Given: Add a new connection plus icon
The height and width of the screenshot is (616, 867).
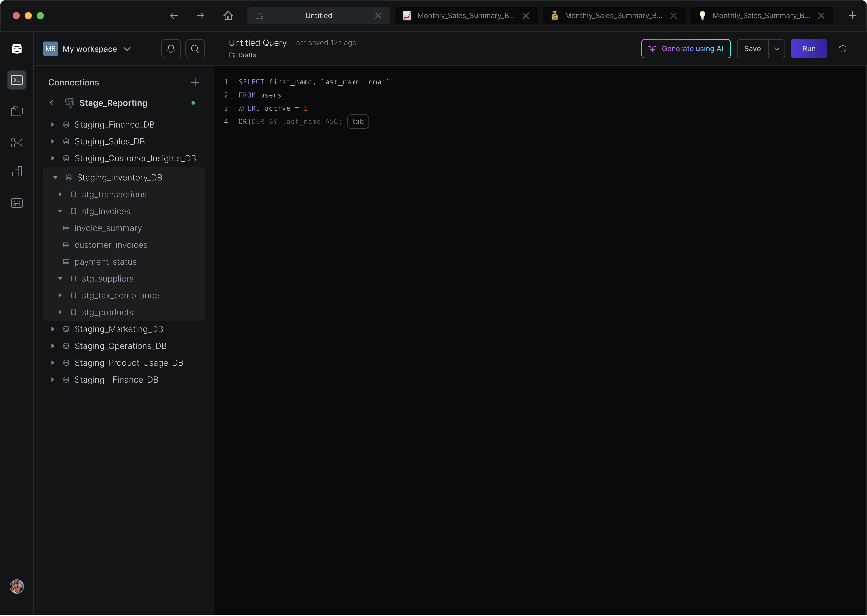Looking at the screenshot, I should click(195, 82).
